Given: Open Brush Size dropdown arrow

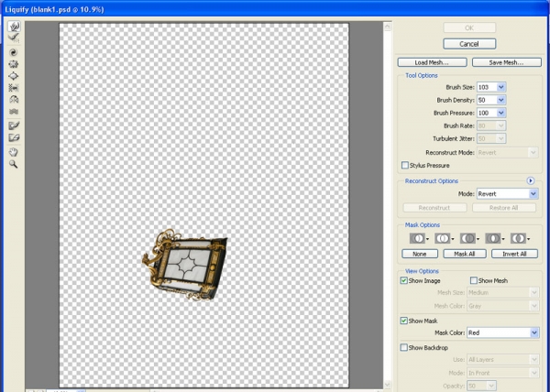Looking at the screenshot, I should point(501,87).
